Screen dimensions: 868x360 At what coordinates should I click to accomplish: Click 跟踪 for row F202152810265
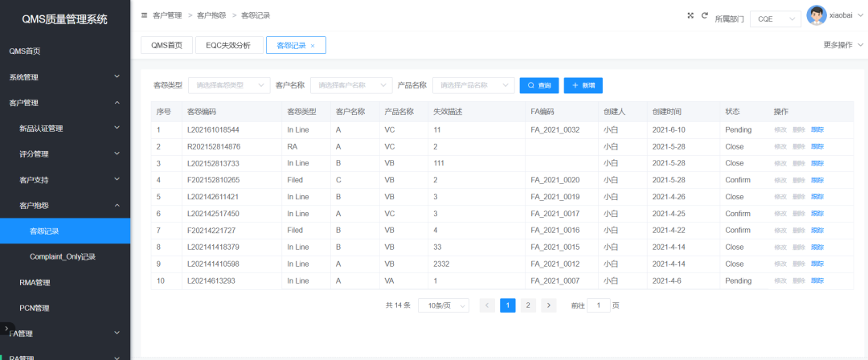pos(817,180)
